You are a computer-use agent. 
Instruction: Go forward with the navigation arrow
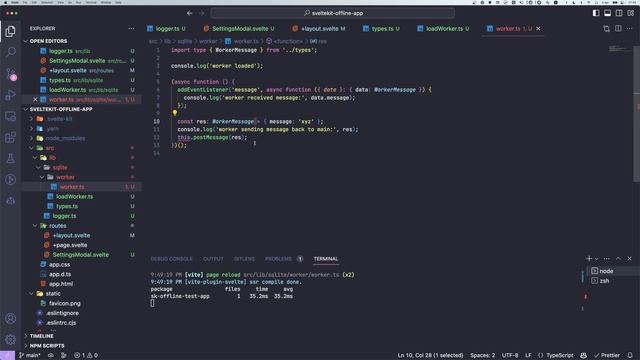pyautogui.click(x=202, y=13)
